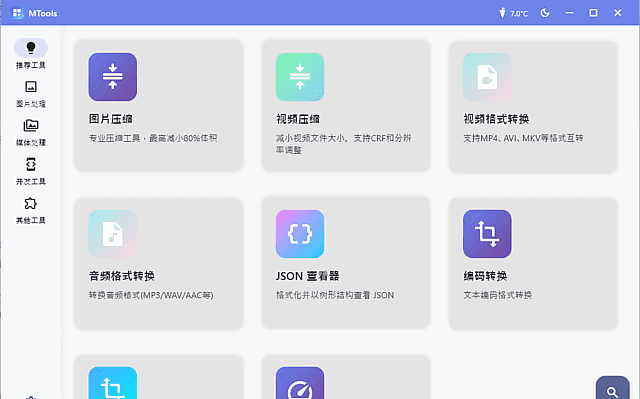Image resolution: width=640 pixels, height=399 pixels.
Task: Click the 图片压缩 purple compress icon
Action: (113, 77)
